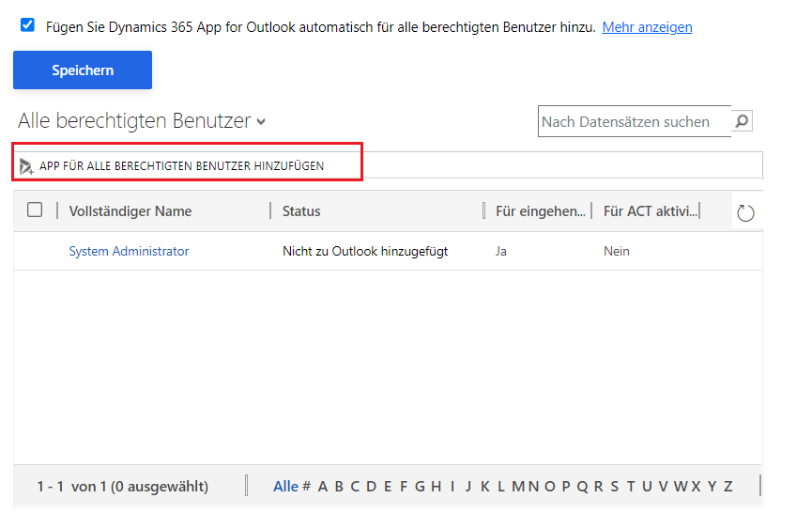Filter records by letter K
Image resolution: width=812 pixels, height=529 pixels.
pyautogui.click(x=484, y=487)
